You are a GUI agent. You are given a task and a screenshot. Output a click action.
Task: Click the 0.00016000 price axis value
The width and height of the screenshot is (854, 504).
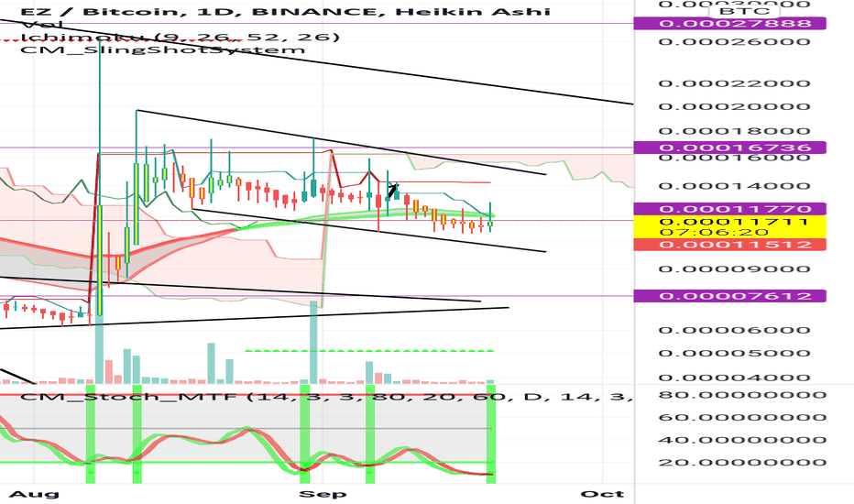734,158
